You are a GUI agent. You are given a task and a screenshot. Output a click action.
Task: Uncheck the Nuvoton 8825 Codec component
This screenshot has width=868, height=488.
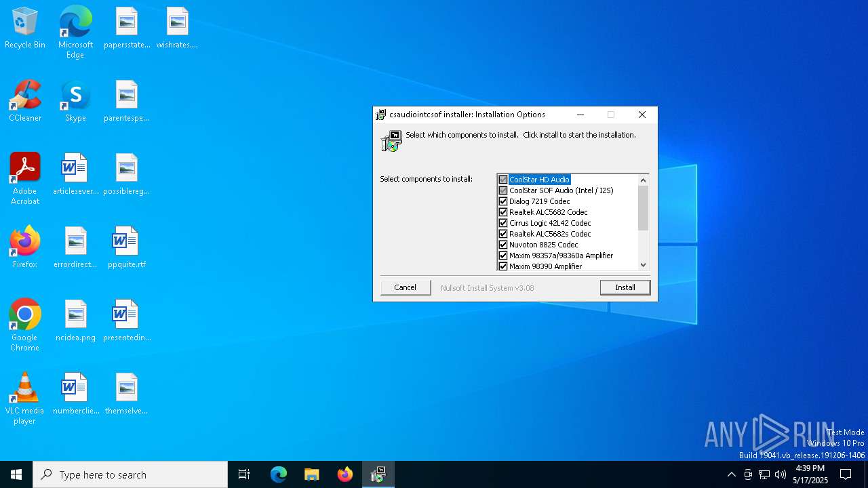[503, 245]
